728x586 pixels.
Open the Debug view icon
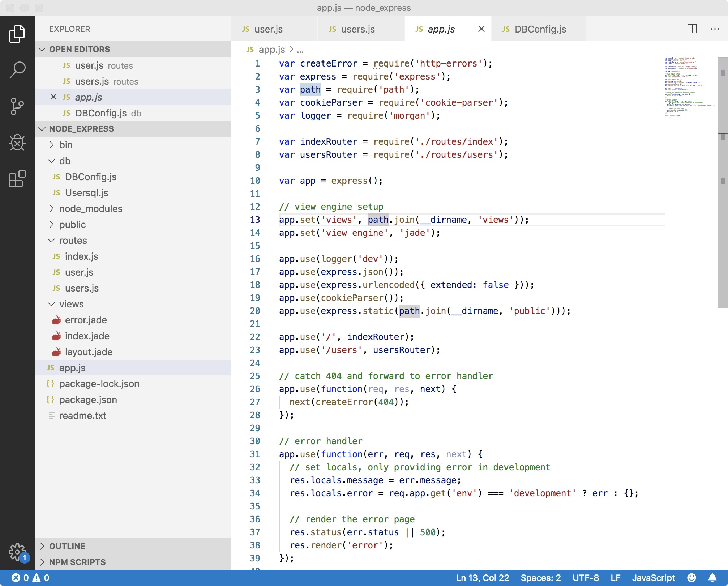pos(17,142)
